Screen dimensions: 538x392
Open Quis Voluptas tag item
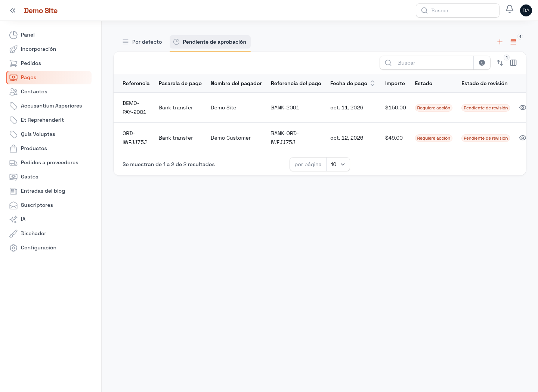(49, 134)
